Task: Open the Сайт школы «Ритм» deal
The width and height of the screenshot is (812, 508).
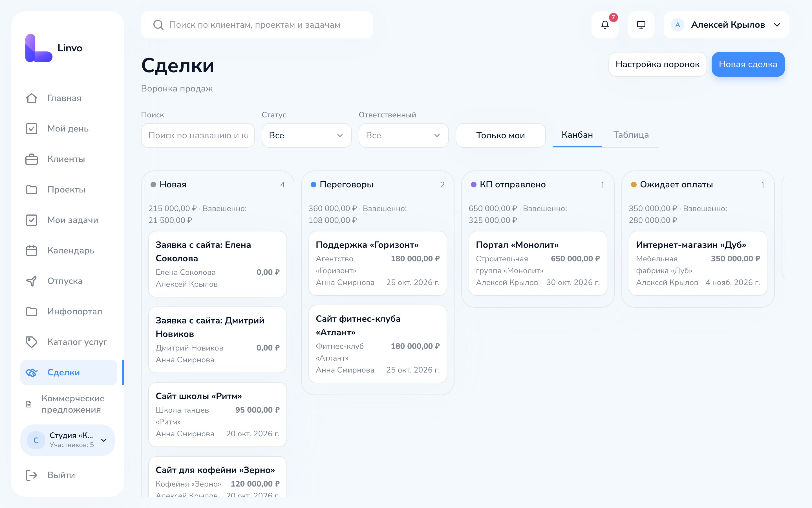Action: coord(217,415)
